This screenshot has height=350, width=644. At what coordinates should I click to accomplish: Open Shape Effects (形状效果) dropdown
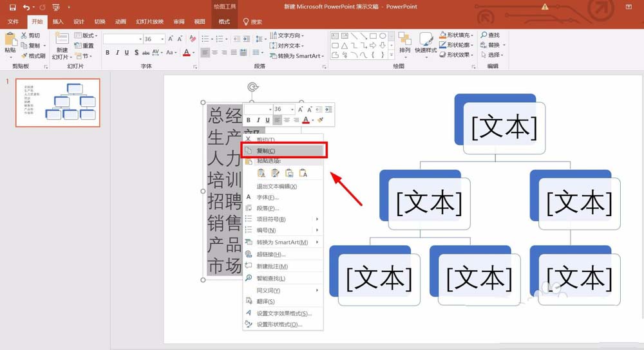click(456, 55)
